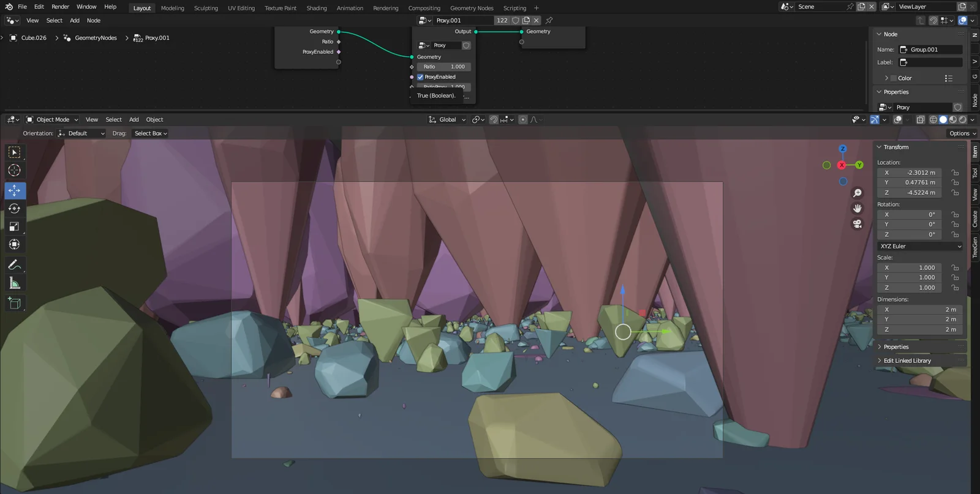Viewport: 980px width, 494px height.
Task: Expand the sidebar Properties panel below Dimensions
Action: click(x=895, y=346)
